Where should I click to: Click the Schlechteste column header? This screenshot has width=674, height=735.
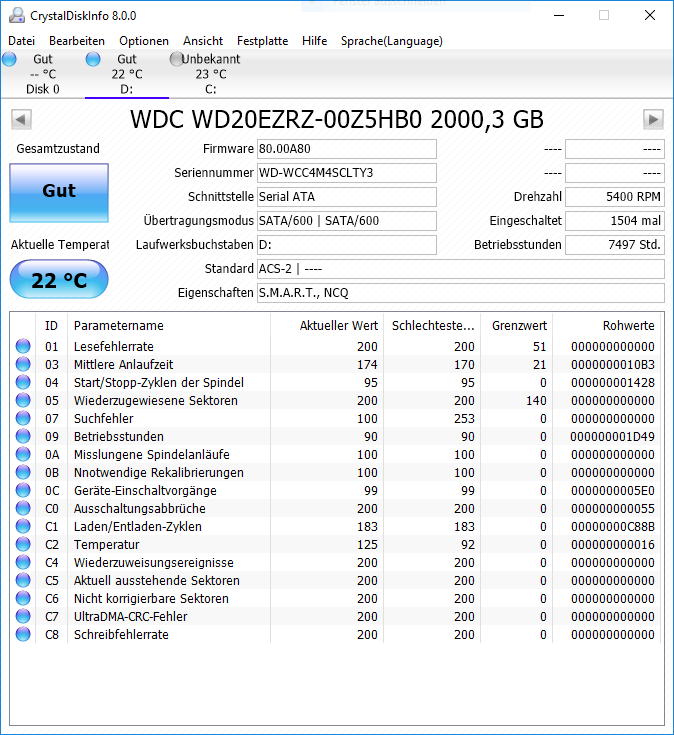432,325
